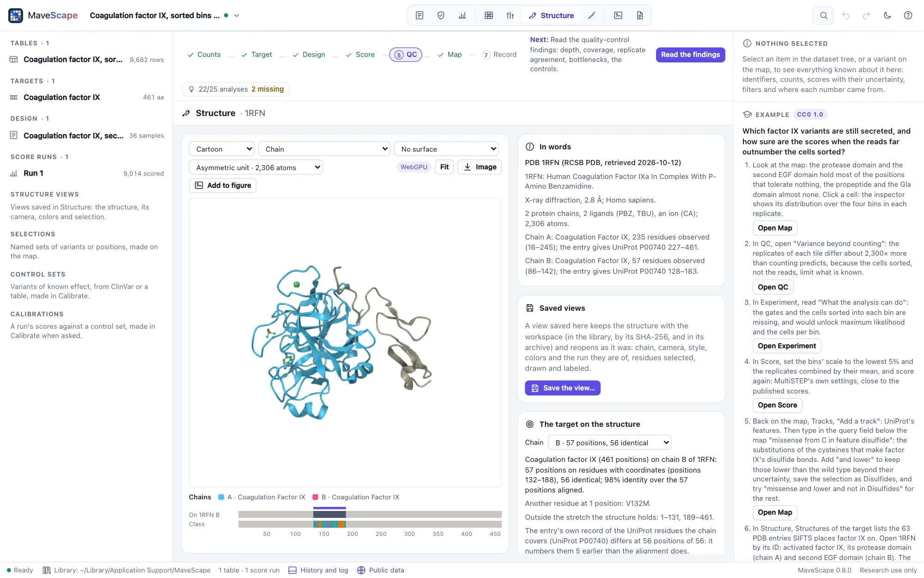
Task: Click first Open Map button in example
Action: [775, 228]
